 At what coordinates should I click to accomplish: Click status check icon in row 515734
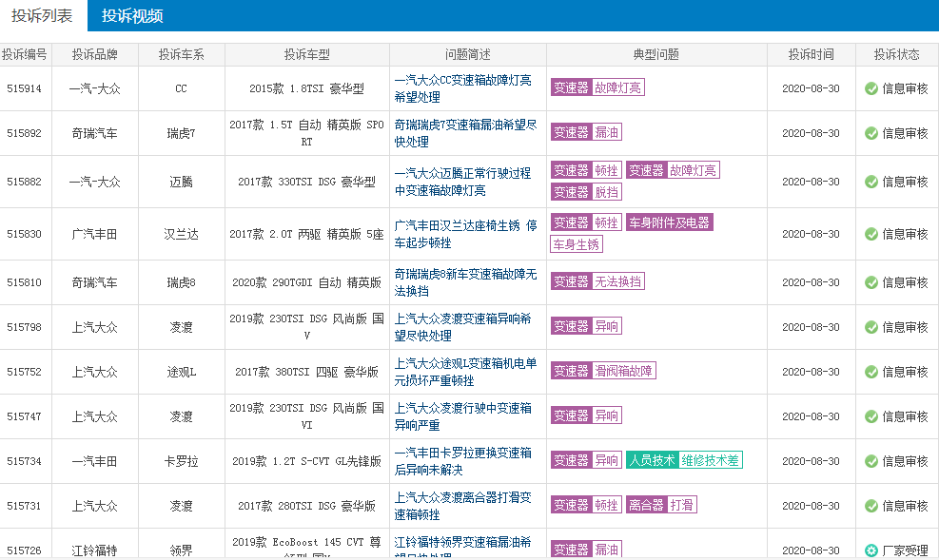pos(871,461)
